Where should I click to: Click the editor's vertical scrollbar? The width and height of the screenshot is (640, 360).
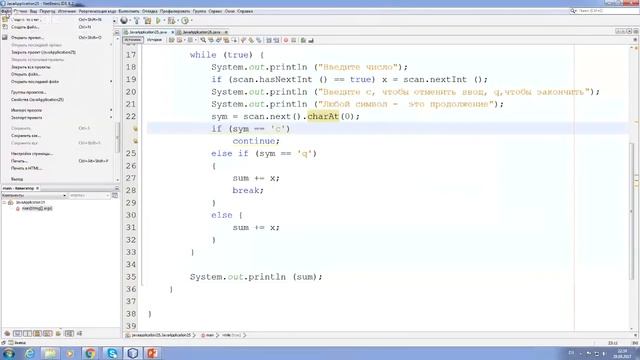click(631, 211)
